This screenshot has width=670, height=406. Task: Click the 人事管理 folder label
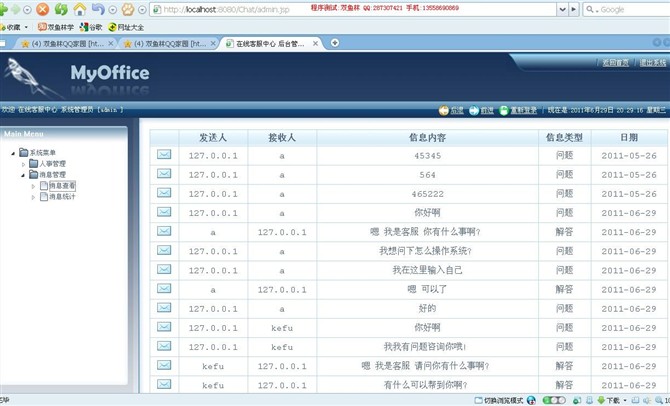(53, 164)
